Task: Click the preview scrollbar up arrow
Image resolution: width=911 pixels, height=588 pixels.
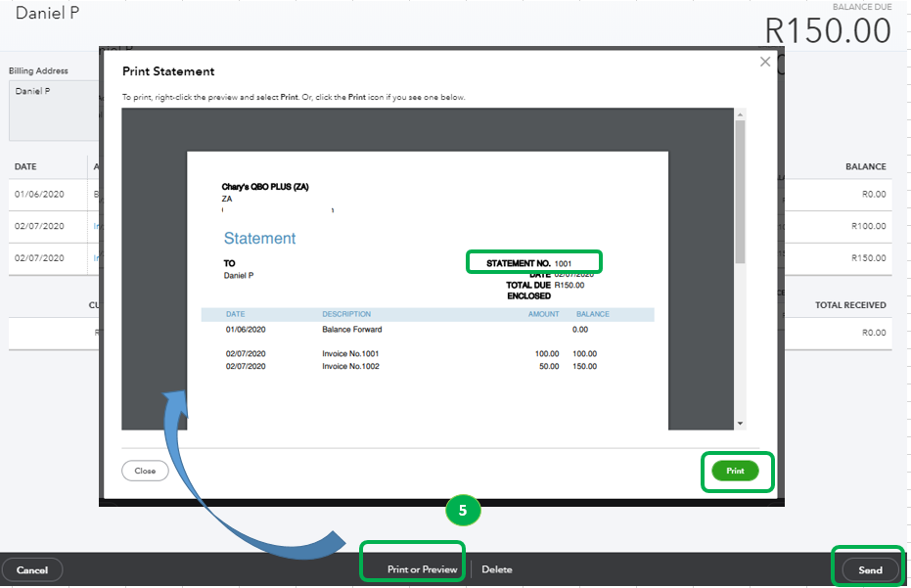Action: 740,114
